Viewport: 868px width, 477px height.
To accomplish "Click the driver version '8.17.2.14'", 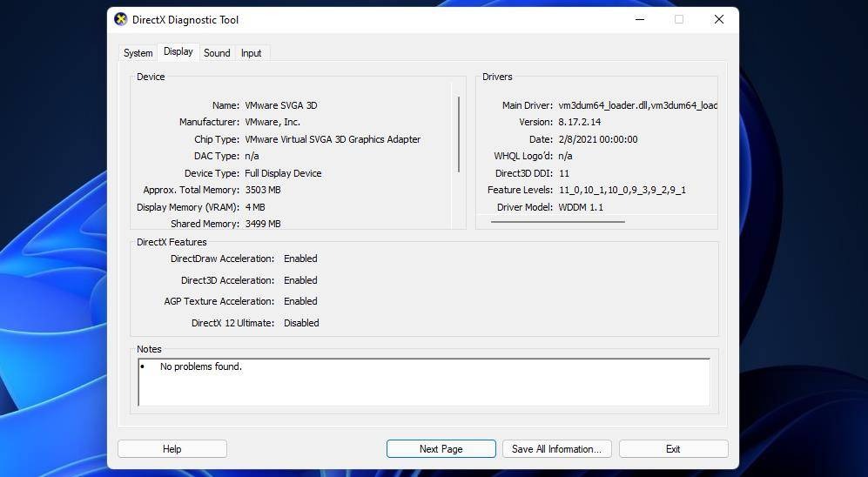I will [x=580, y=122].
